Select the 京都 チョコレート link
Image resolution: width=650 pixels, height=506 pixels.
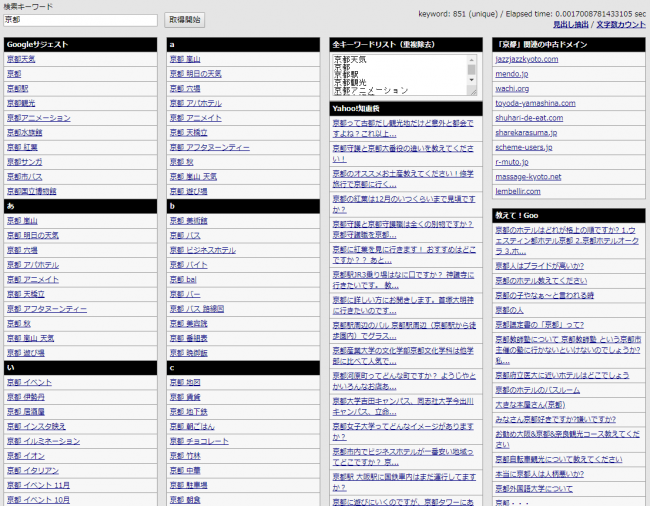(x=199, y=441)
